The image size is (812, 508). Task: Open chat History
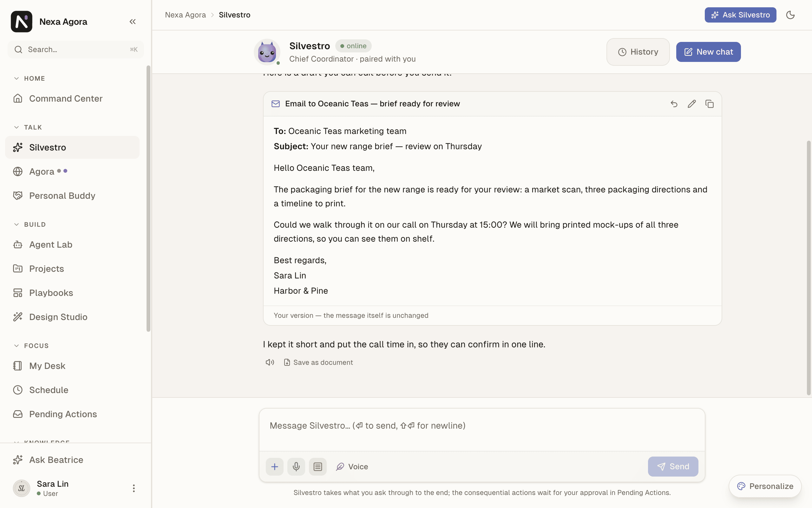(x=638, y=52)
